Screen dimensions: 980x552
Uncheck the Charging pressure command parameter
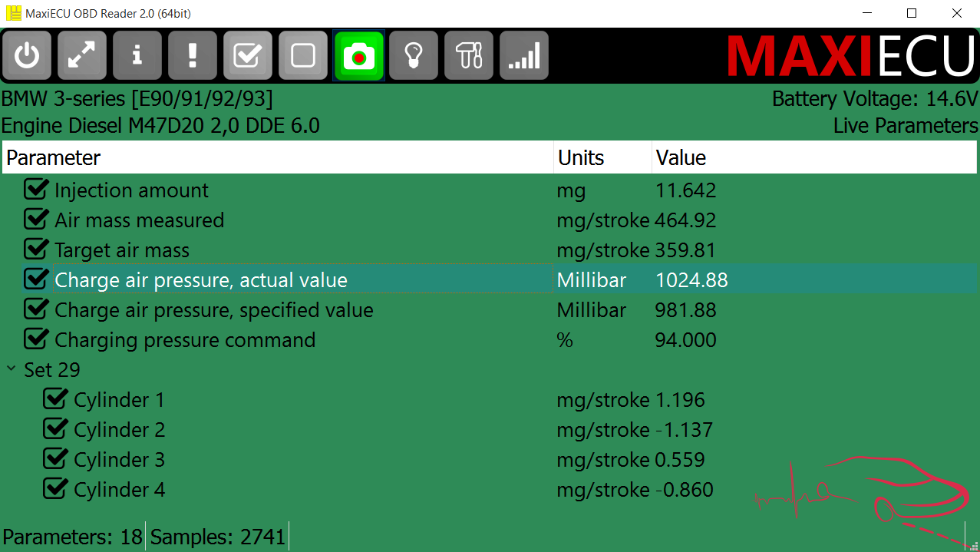coord(36,339)
